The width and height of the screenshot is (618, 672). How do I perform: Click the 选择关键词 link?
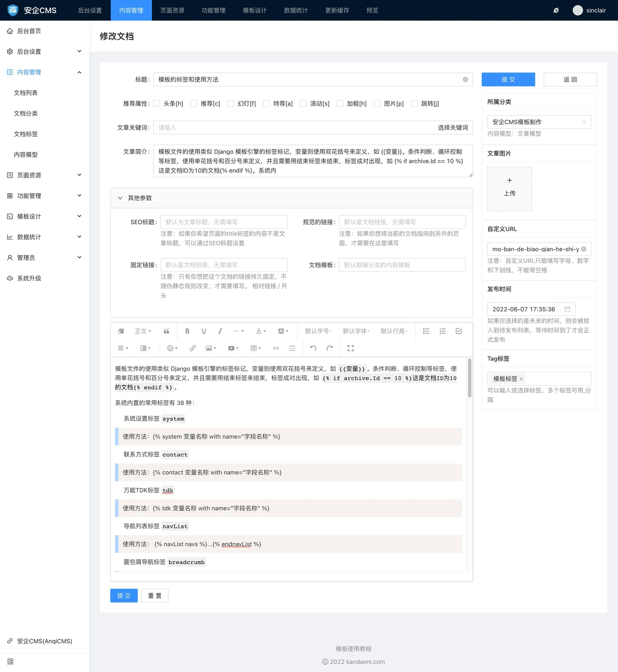(453, 128)
